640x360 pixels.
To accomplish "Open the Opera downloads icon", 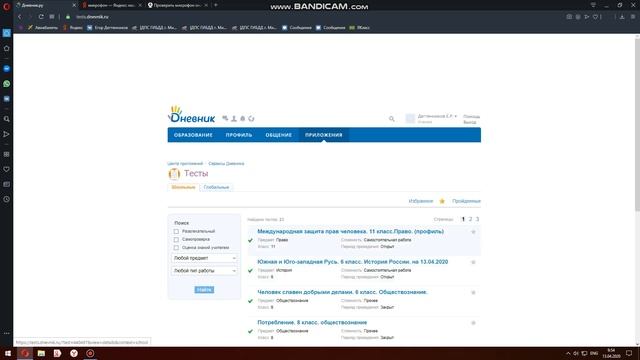I will pos(622,17).
